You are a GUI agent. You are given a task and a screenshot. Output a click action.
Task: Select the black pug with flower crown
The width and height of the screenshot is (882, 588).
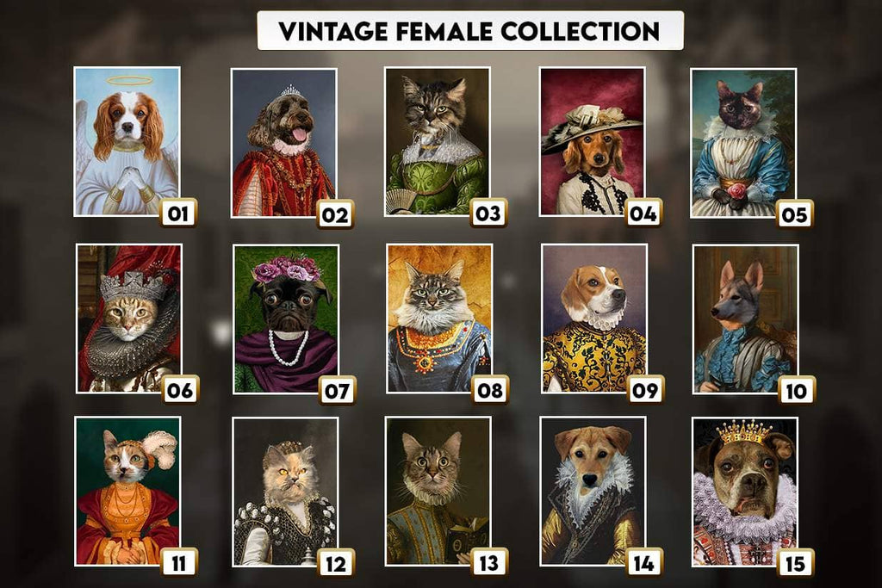(286, 319)
